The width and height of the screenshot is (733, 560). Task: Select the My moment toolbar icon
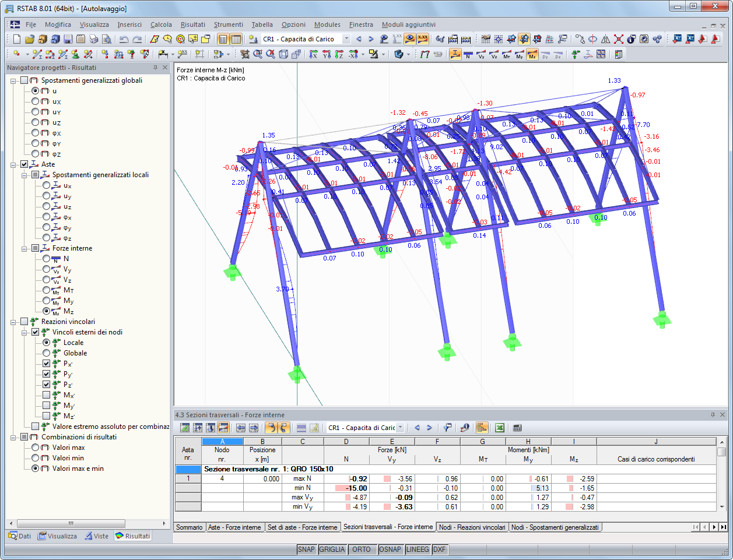point(520,55)
